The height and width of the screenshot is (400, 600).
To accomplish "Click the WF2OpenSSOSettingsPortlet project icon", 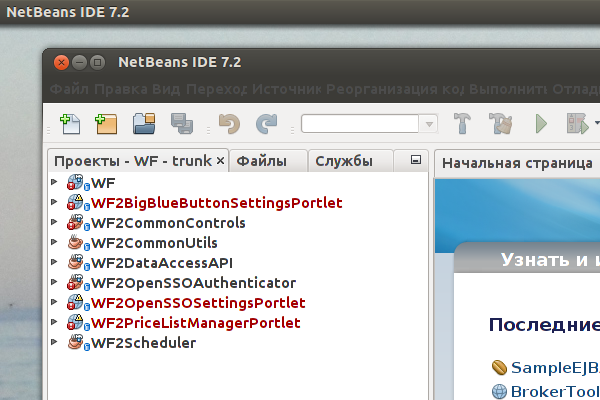I will [x=75, y=302].
